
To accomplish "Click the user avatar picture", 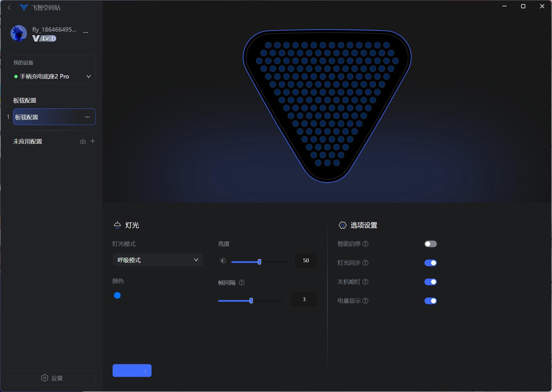I will click(x=19, y=33).
